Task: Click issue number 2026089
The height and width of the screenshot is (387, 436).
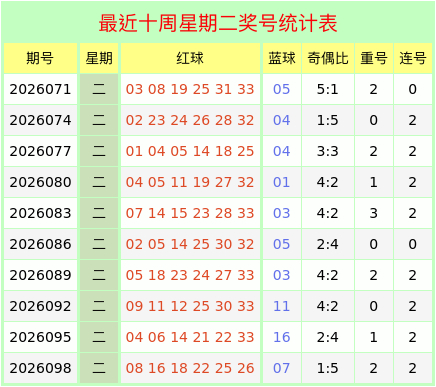Action: [40, 275]
